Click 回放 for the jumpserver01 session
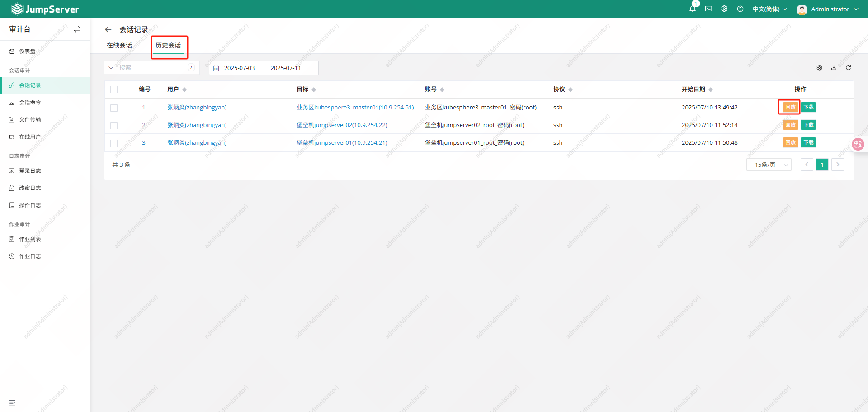868x412 pixels. coord(790,142)
